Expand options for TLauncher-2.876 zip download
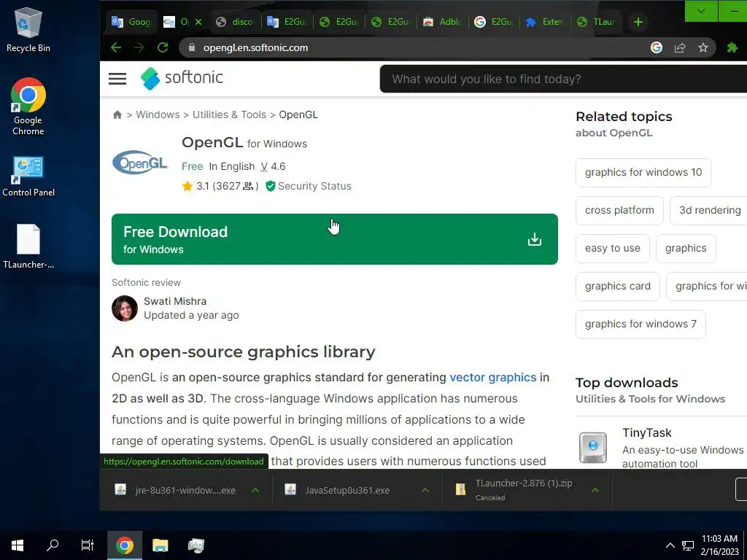This screenshot has height=560, width=747. [x=595, y=490]
